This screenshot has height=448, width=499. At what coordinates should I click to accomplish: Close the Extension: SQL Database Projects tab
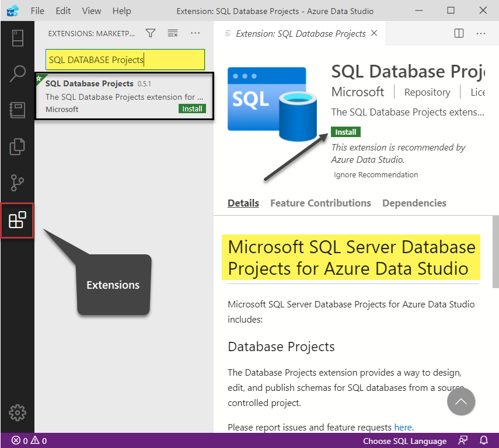(x=374, y=33)
